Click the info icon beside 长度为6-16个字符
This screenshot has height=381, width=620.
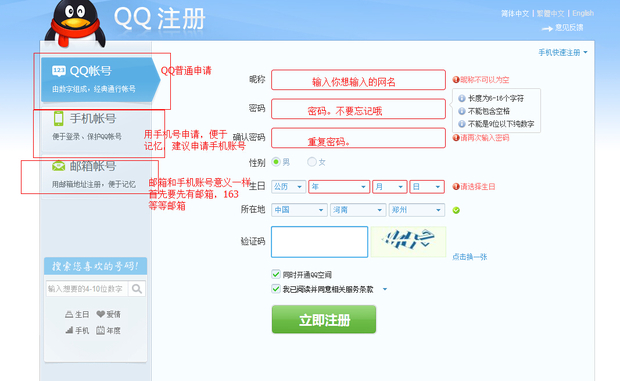pos(461,98)
